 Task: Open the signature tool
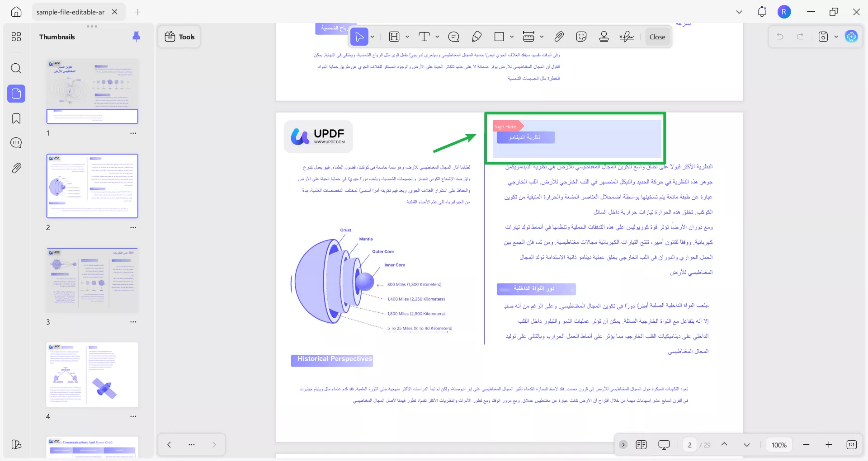pyautogui.click(x=627, y=37)
